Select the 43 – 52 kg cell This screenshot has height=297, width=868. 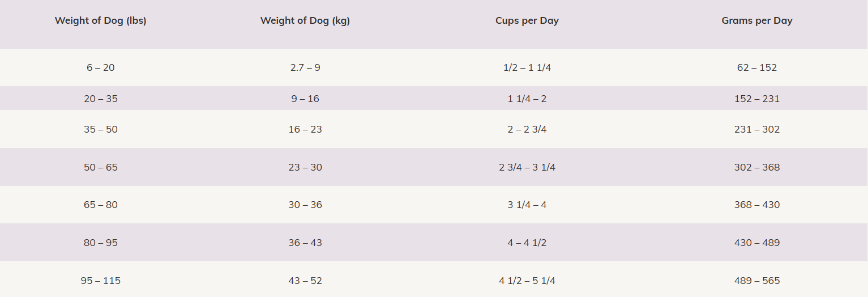[305, 281]
